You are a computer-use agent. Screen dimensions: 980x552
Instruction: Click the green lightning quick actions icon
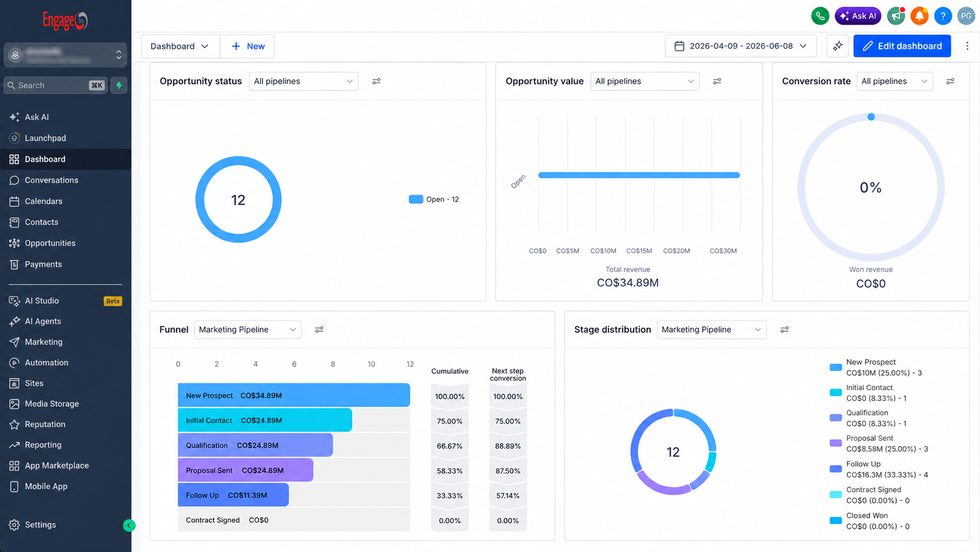(119, 86)
